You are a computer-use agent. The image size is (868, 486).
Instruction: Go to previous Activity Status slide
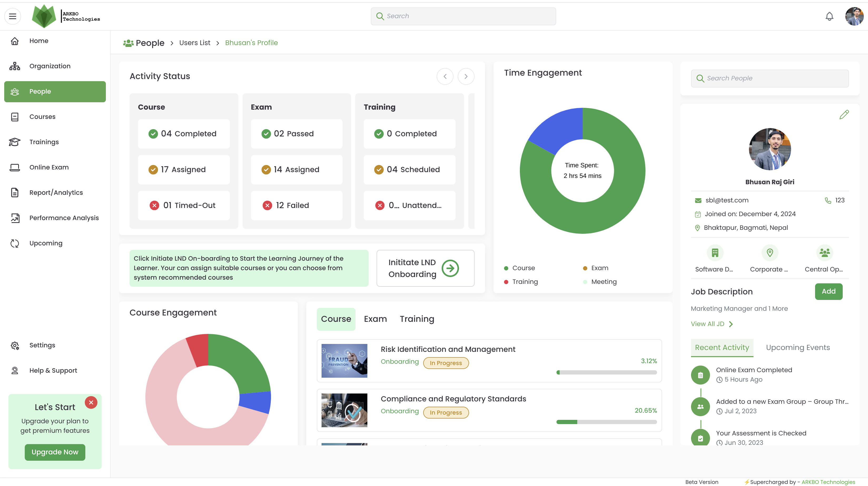coord(445,76)
